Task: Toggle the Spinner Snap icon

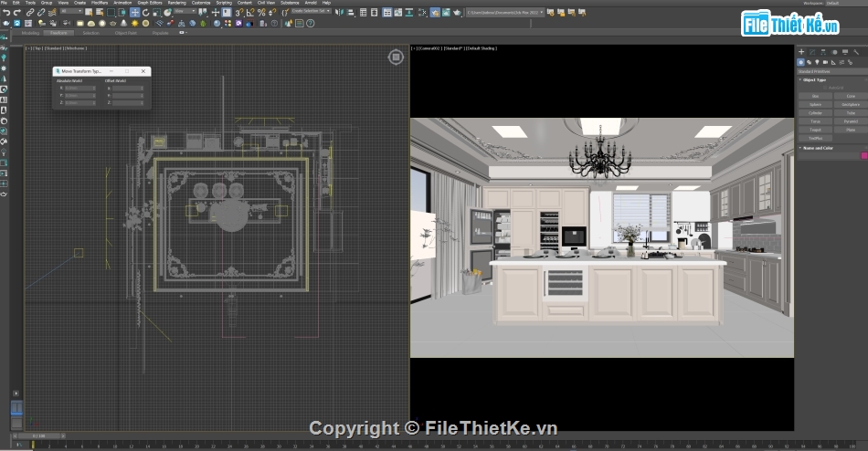Action: pyautogui.click(x=271, y=12)
